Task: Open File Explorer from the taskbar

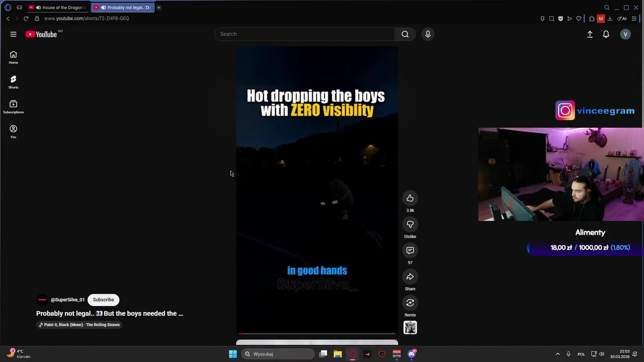Action: [338, 354]
